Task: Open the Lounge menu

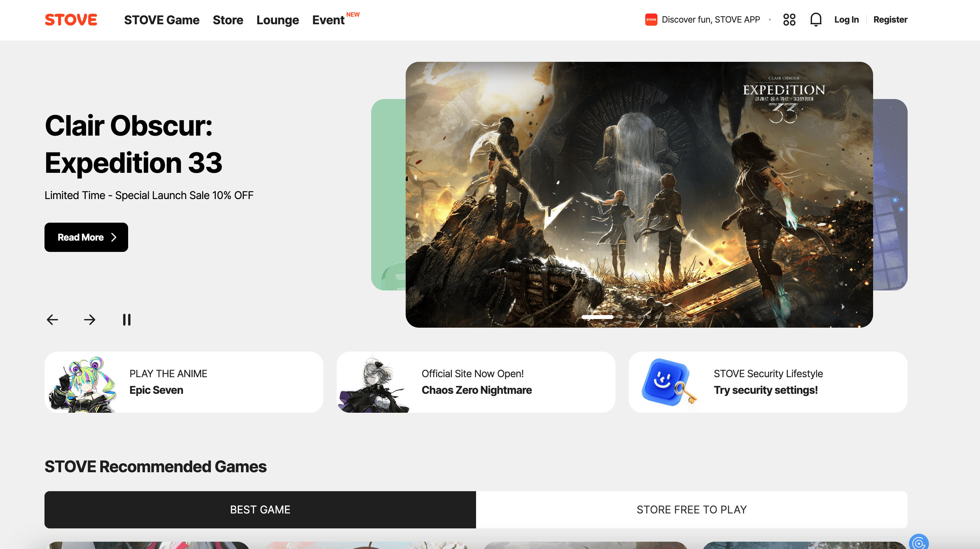Action: tap(277, 20)
